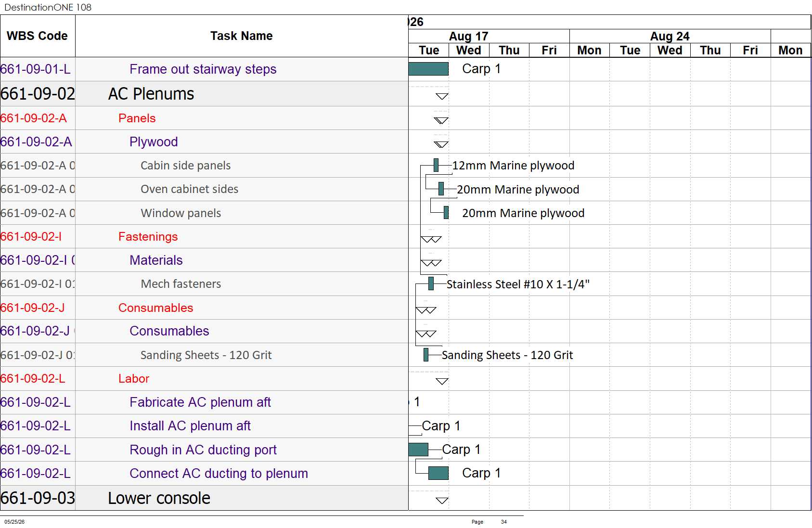Viewport: 812px width, 528px height.
Task: Select the Plywood task row
Action: [x=204, y=142]
